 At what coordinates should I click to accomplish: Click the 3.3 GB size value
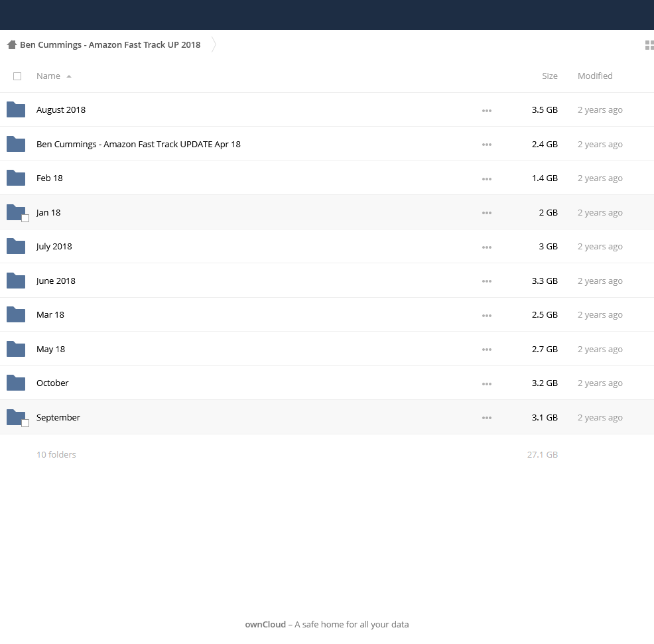click(545, 281)
